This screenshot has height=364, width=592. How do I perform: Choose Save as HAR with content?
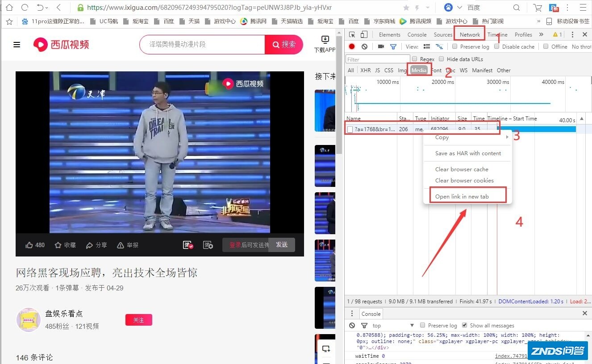pos(467,153)
